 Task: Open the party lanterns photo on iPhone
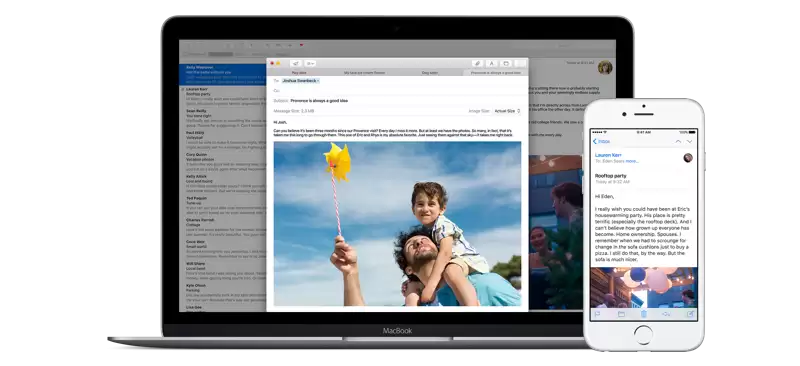(643, 287)
